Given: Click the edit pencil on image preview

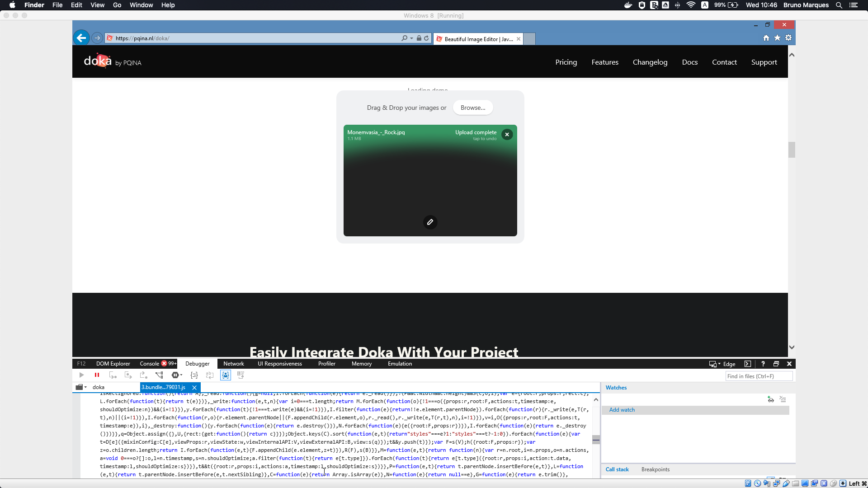Looking at the screenshot, I should tap(430, 222).
